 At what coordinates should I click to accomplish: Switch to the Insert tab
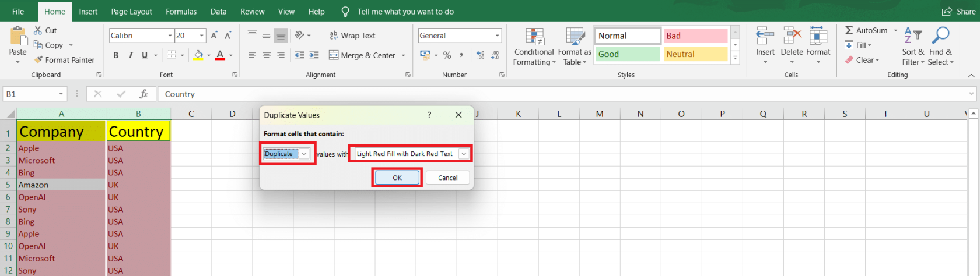coord(88,12)
